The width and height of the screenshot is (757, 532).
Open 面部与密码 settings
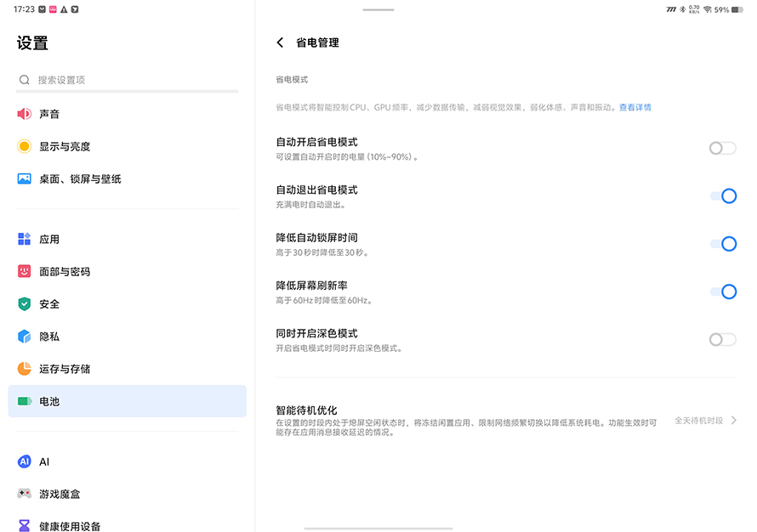[128, 271]
